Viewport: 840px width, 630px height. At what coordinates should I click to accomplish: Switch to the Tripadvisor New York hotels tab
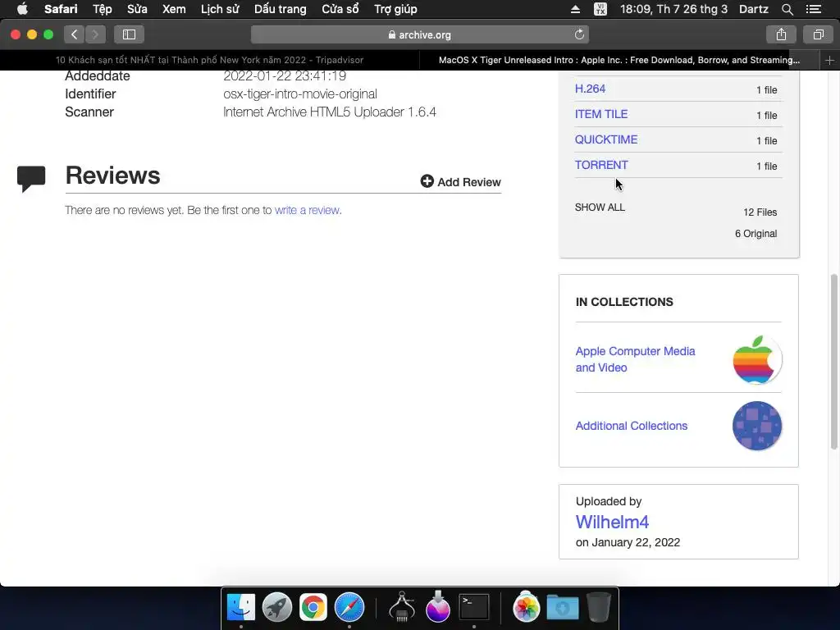coord(209,60)
